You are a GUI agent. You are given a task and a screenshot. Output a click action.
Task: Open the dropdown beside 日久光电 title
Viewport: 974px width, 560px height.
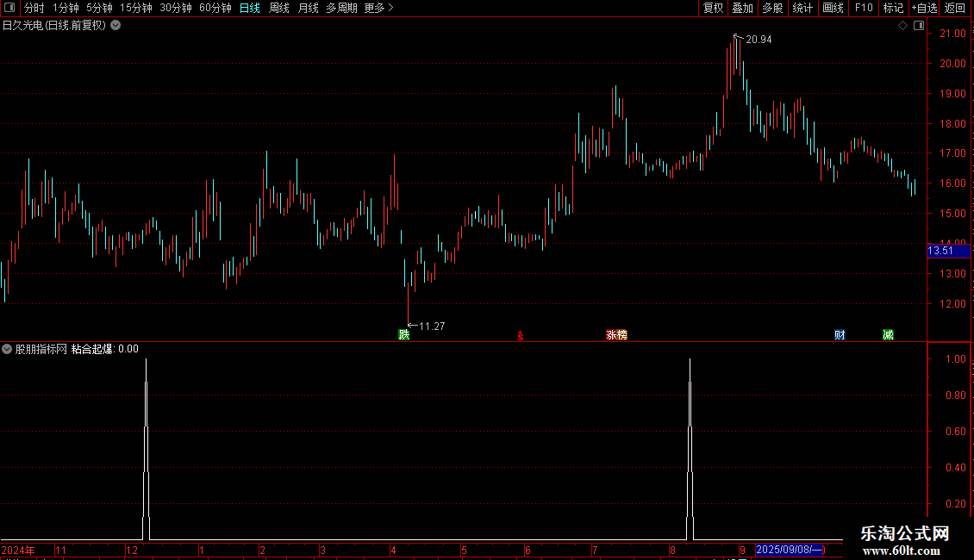click(116, 26)
